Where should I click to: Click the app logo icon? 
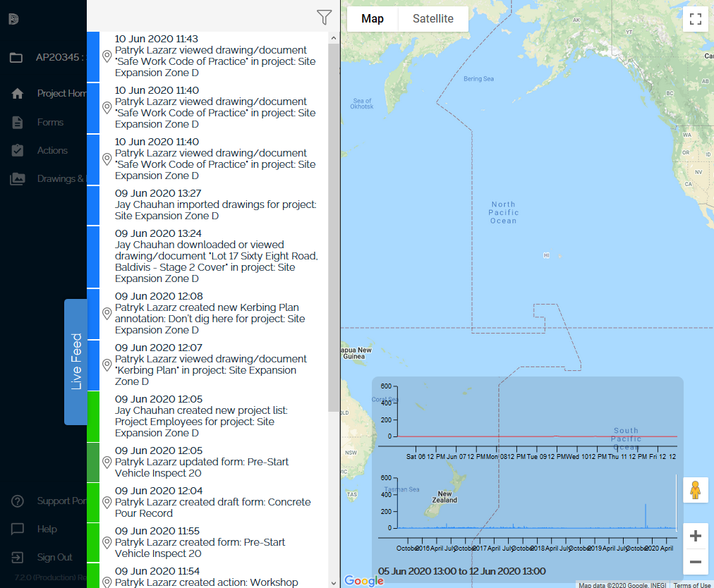click(13, 18)
